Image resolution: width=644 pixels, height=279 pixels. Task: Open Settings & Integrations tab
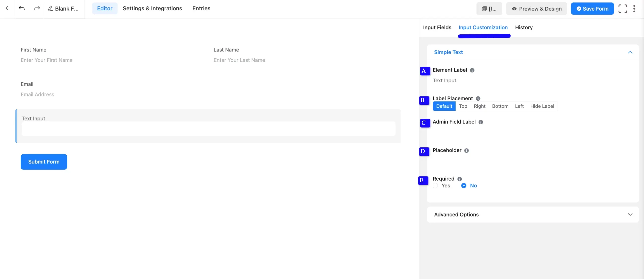point(152,8)
